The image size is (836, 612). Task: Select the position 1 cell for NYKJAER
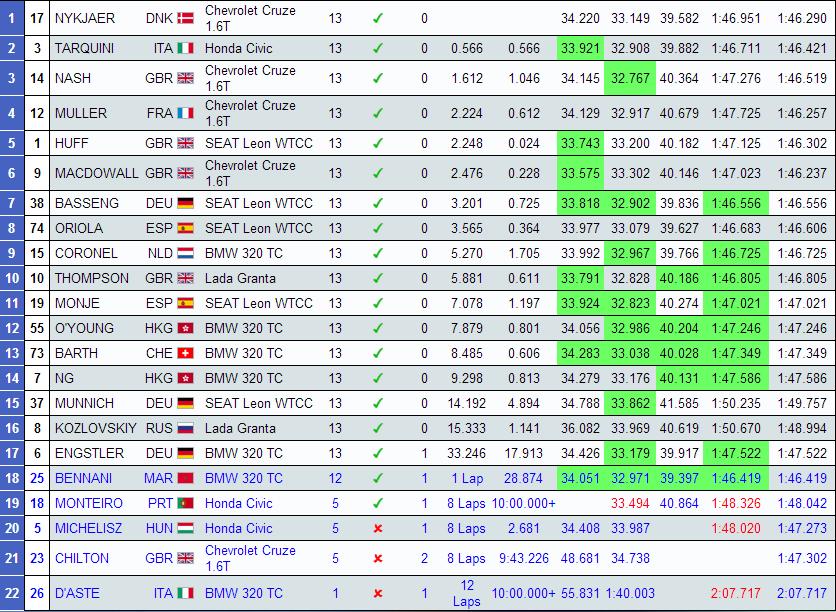pyautogui.click(x=11, y=18)
